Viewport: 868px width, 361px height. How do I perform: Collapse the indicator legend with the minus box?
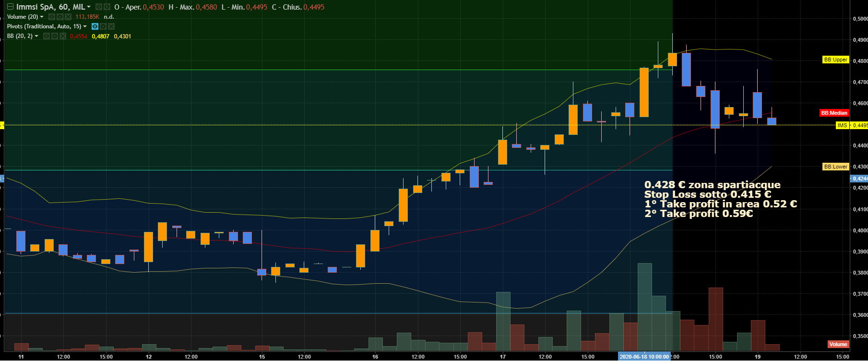click(10, 7)
